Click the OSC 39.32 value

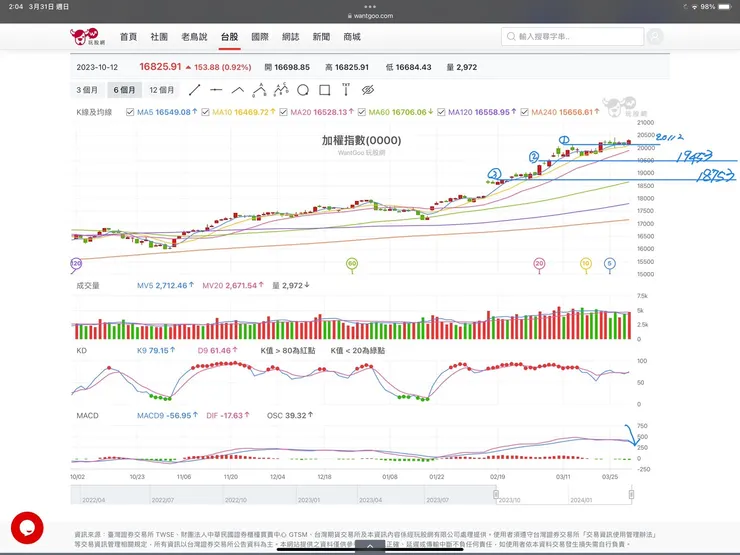(290, 416)
